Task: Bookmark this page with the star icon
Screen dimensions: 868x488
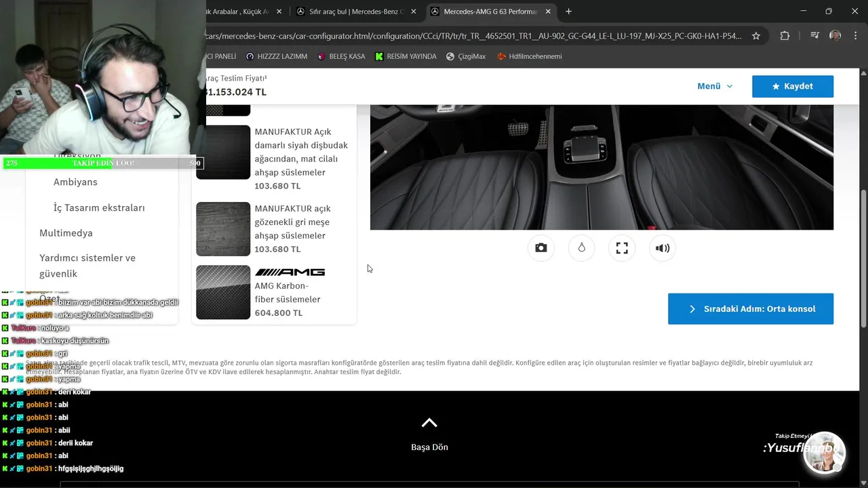Action: 756,36
